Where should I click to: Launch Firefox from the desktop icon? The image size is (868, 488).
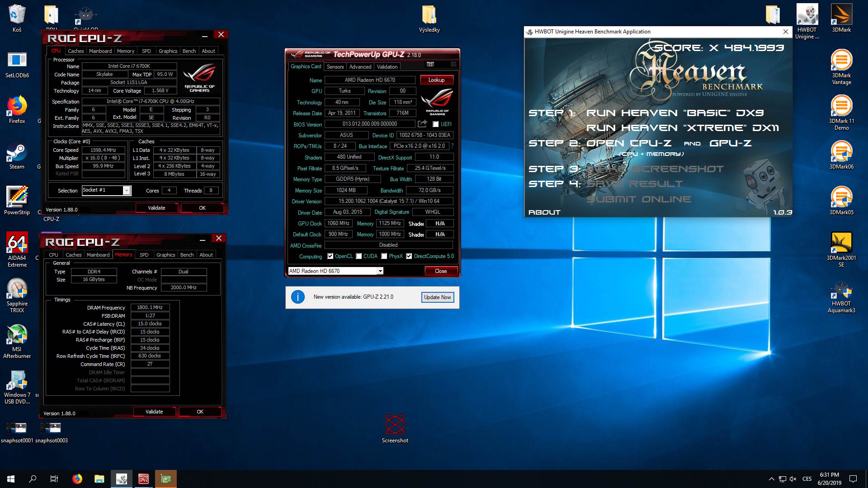(17, 110)
